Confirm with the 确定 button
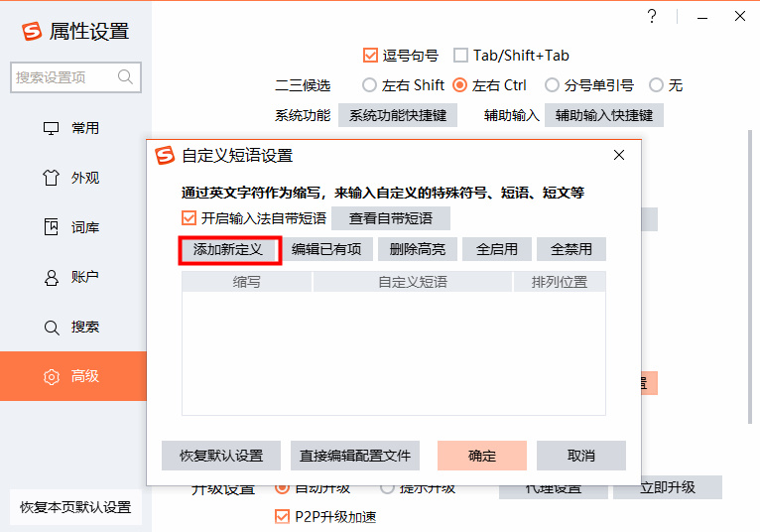The width and height of the screenshot is (760, 532). pos(482,456)
